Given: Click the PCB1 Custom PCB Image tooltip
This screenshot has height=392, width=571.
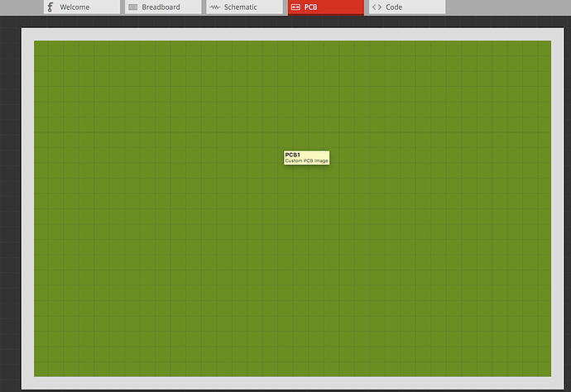Looking at the screenshot, I should coord(307,158).
